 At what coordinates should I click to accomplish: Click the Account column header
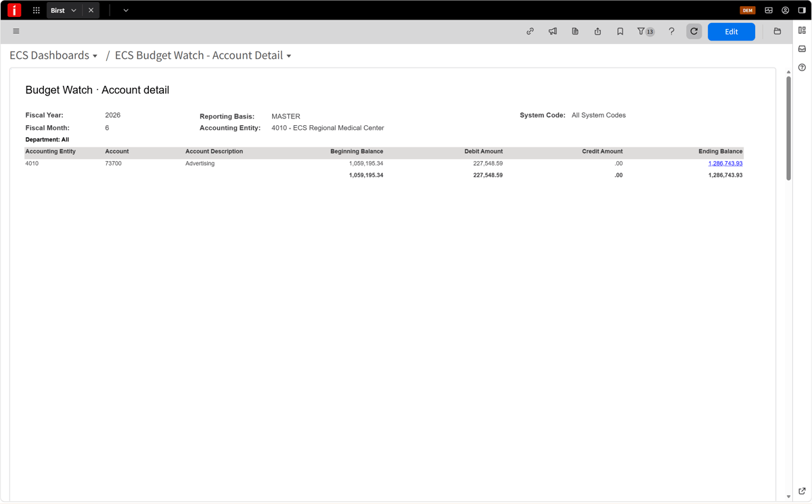[x=117, y=152]
